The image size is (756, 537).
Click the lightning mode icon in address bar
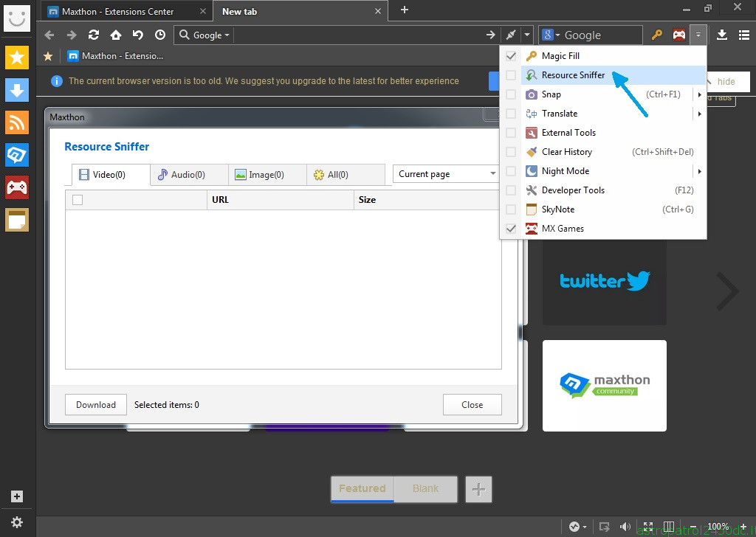[511, 35]
